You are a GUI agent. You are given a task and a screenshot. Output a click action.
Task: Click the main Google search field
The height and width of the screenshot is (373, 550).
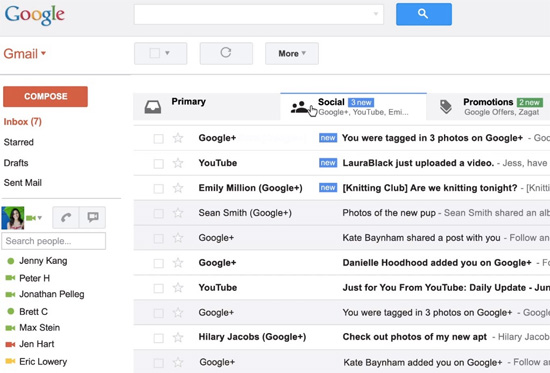259,14
